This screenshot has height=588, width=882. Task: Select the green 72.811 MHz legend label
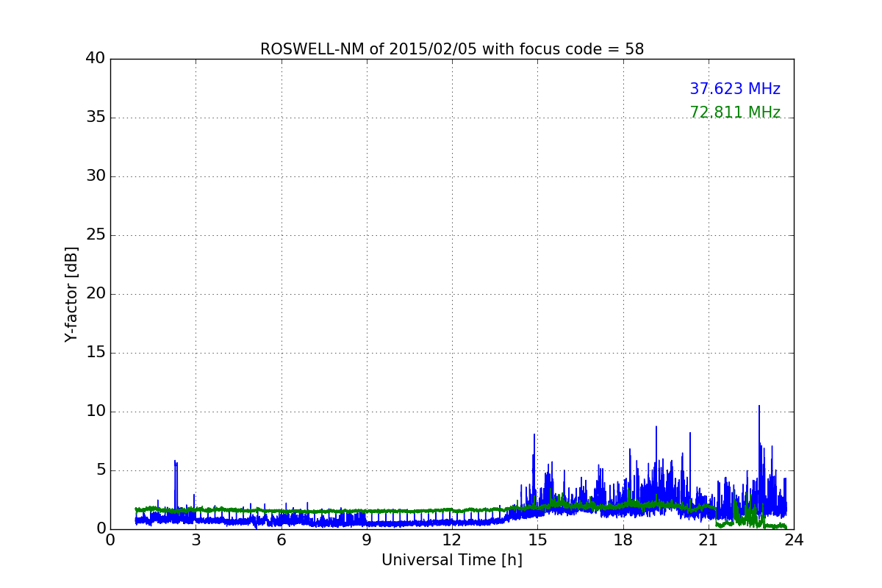point(735,112)
